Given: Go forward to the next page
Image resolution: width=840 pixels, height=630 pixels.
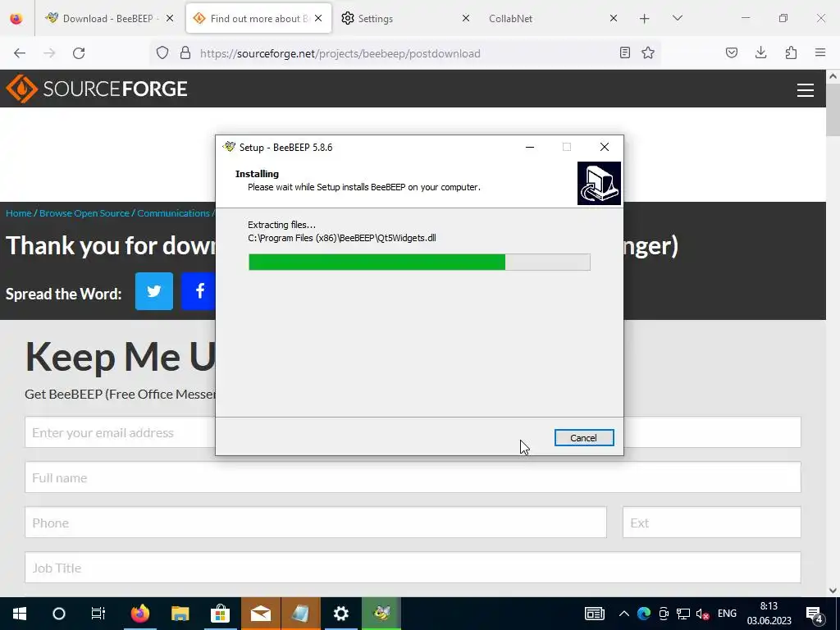Looking at the screenshot, I should [x=49, y=53].
